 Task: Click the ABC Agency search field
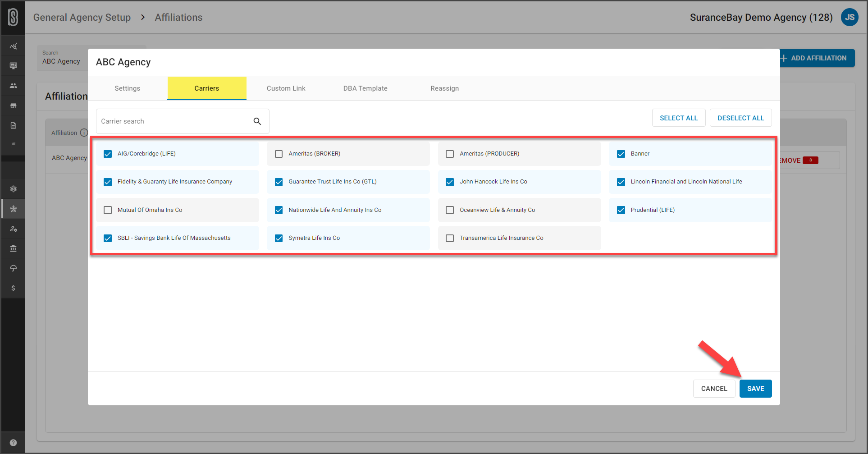(63, 58)
